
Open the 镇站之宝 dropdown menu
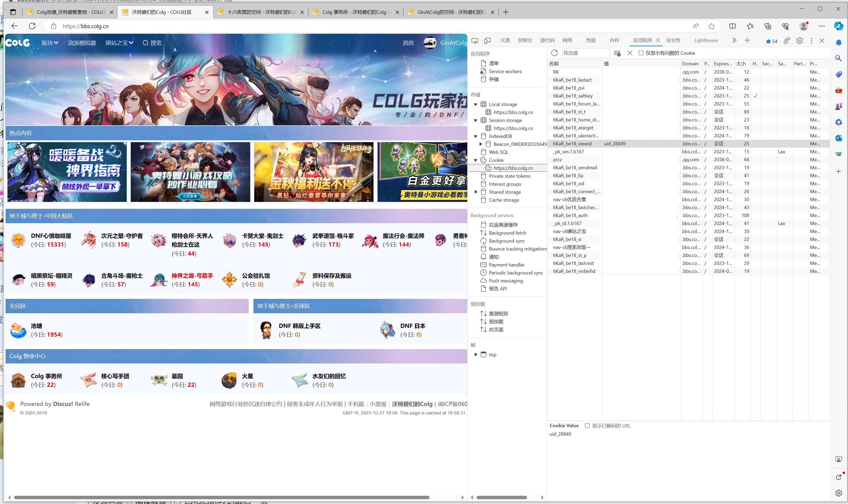click(119, 43)
